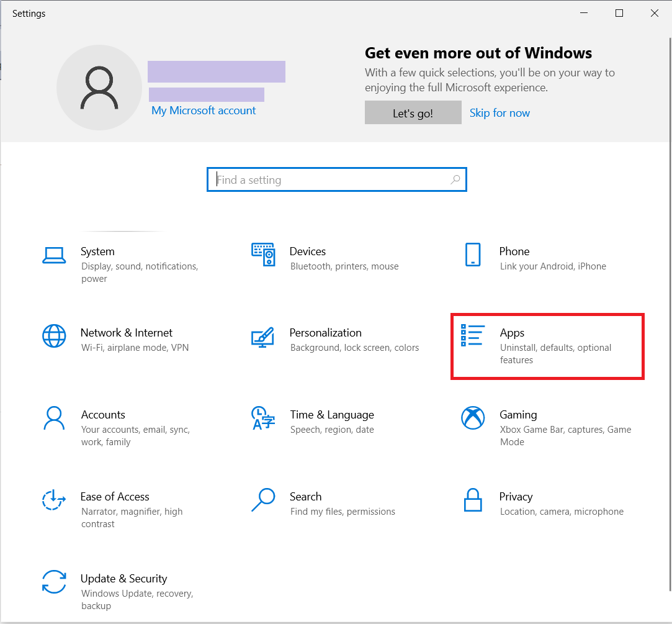Click 'Display, sound, notifications, power' description

click(140, 273)
